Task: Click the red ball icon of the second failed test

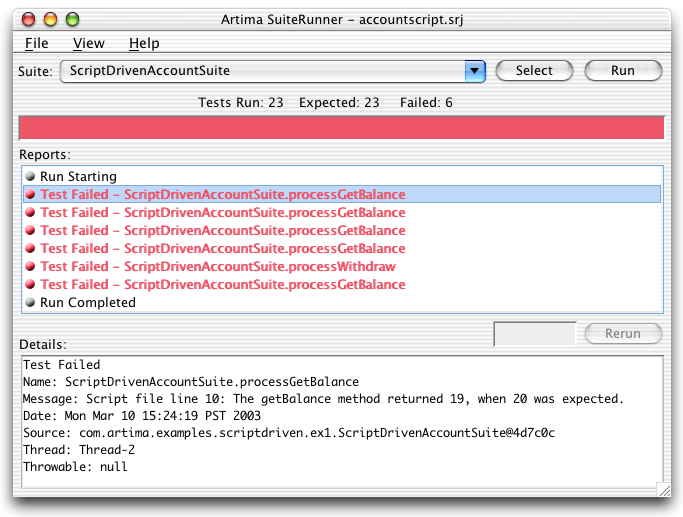Action: [30, 213]
